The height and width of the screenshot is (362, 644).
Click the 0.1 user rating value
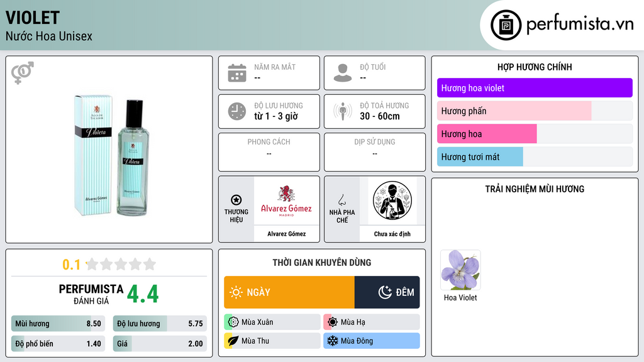pos(72,265)
